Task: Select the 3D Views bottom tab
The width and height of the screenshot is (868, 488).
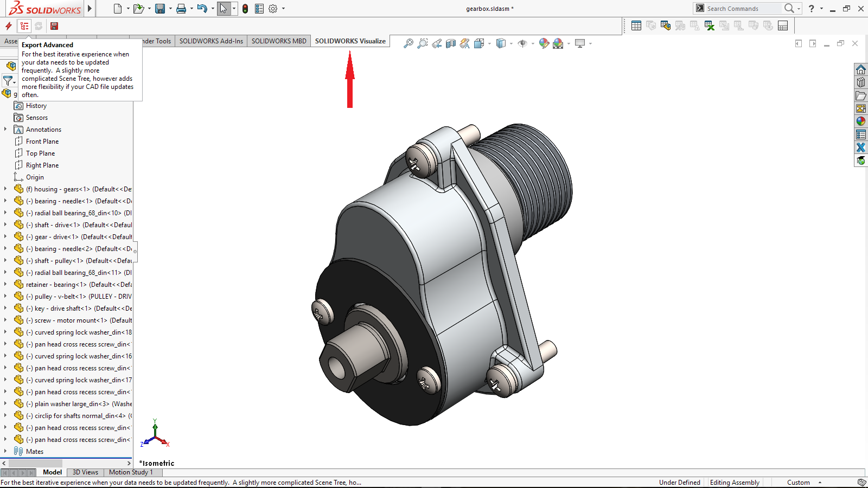Action: (85, 472)
